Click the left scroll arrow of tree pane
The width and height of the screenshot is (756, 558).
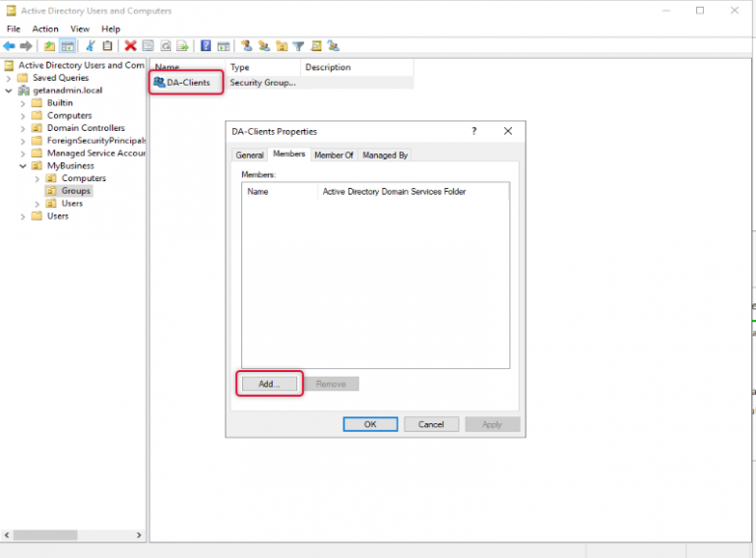tap(7, 535)
